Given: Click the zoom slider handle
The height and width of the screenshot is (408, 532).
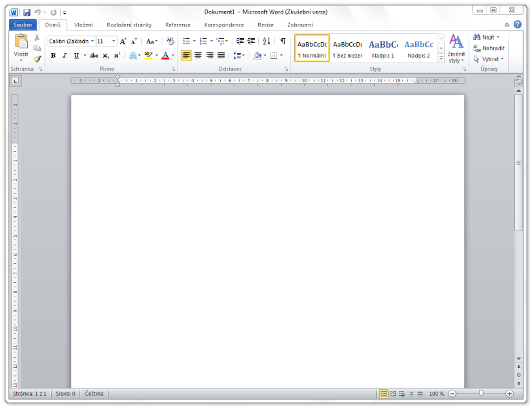Looking at the screenshot, I should (x=481, y=394).
